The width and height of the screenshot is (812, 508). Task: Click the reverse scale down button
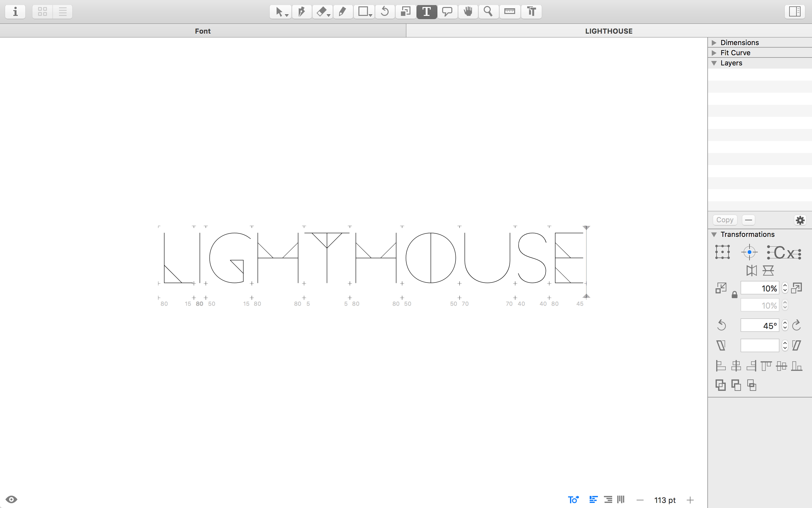click(721, 288)
